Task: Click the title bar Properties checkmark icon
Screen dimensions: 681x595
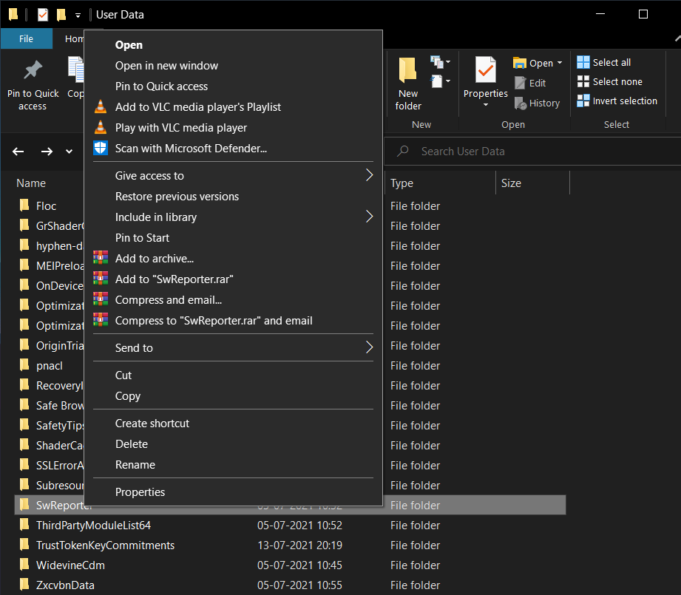Action: 43,15
